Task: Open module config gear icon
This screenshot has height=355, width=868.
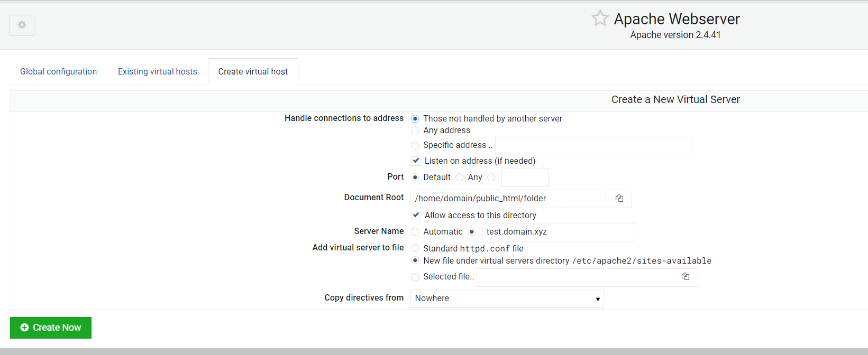Action: [22, 25]
